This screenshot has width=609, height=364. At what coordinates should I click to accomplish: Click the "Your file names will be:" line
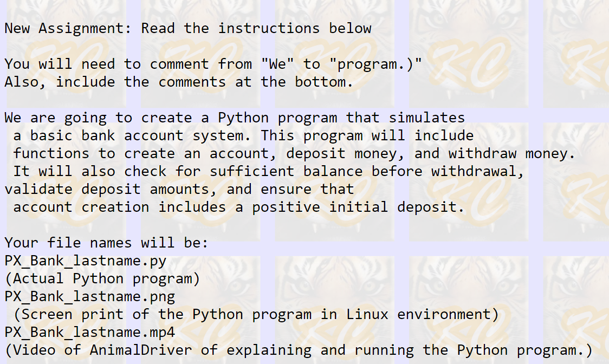106,243
